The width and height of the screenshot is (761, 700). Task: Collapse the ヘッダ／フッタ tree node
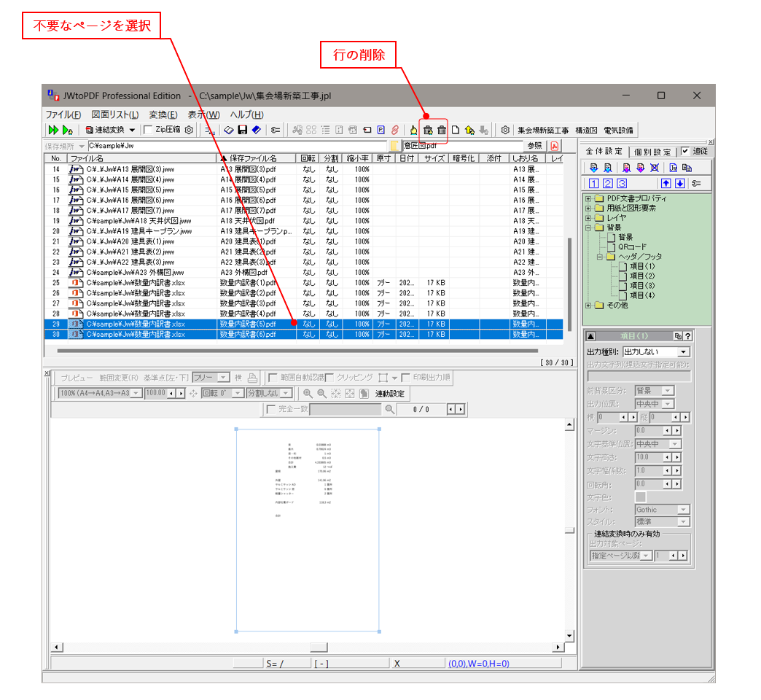600,257
